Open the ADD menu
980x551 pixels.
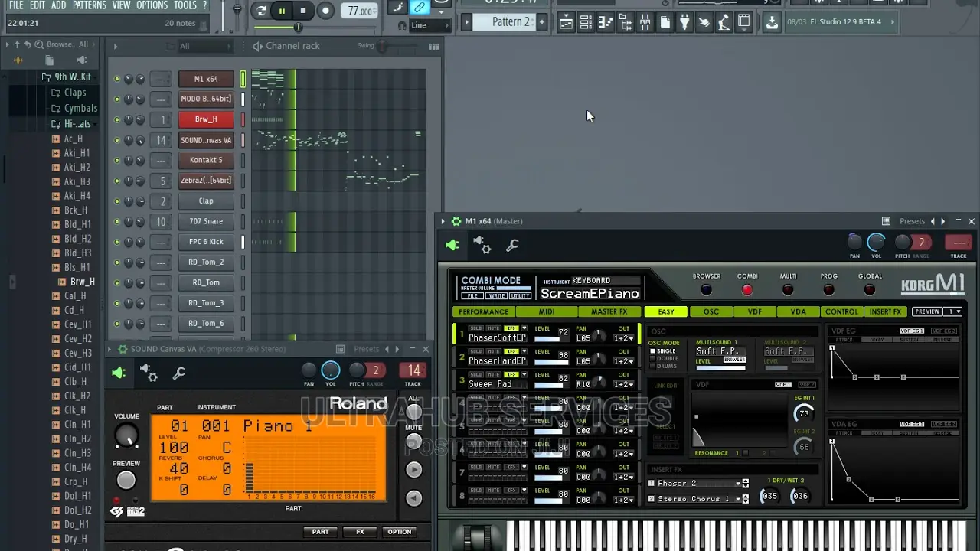[x=59, y=5]
